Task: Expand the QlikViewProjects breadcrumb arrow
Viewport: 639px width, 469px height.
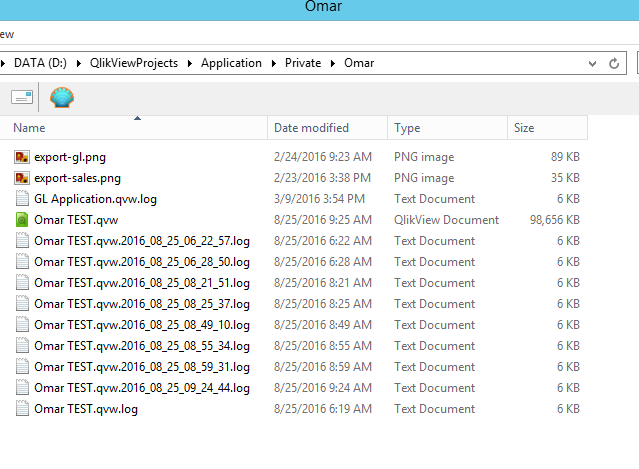Action: pos(189,64)
